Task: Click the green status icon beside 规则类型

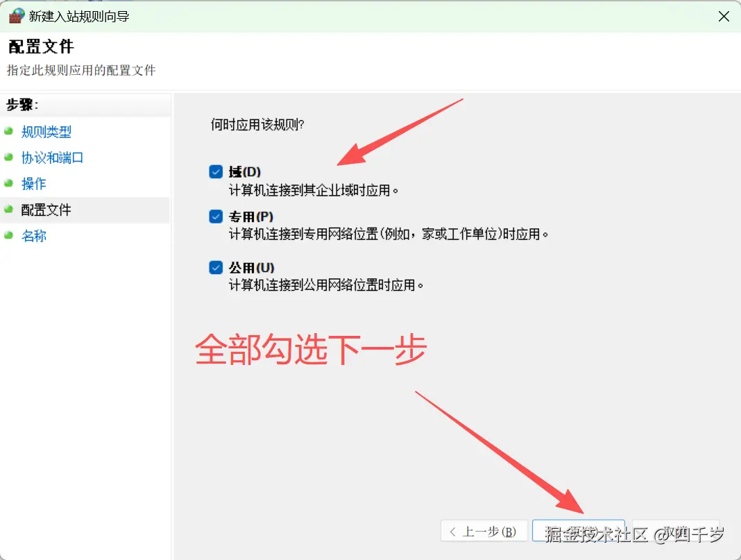Action: point(10,131)
